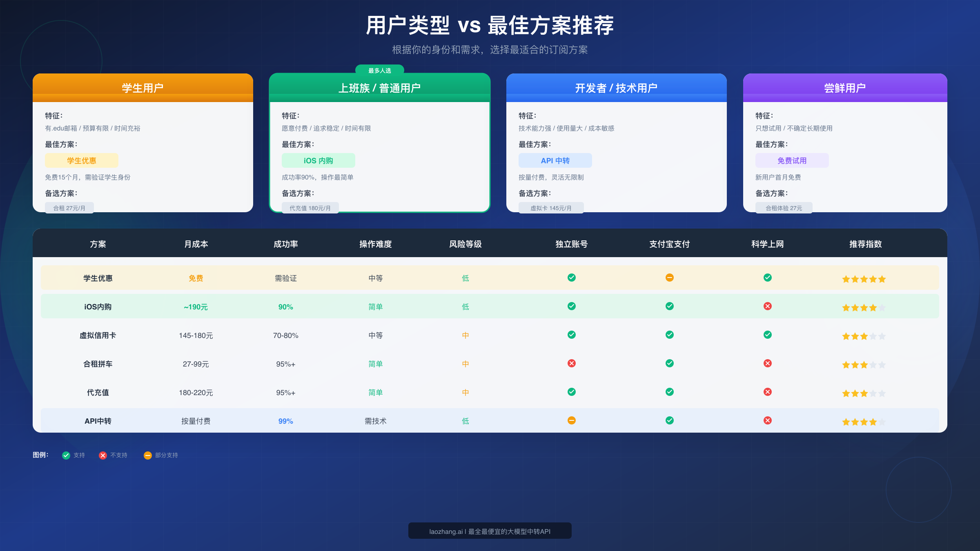The height and width of the screenshot is (551, 980).
Task: Click the orange minus icon for API中转 独立账号
Action: coord(571,421)
